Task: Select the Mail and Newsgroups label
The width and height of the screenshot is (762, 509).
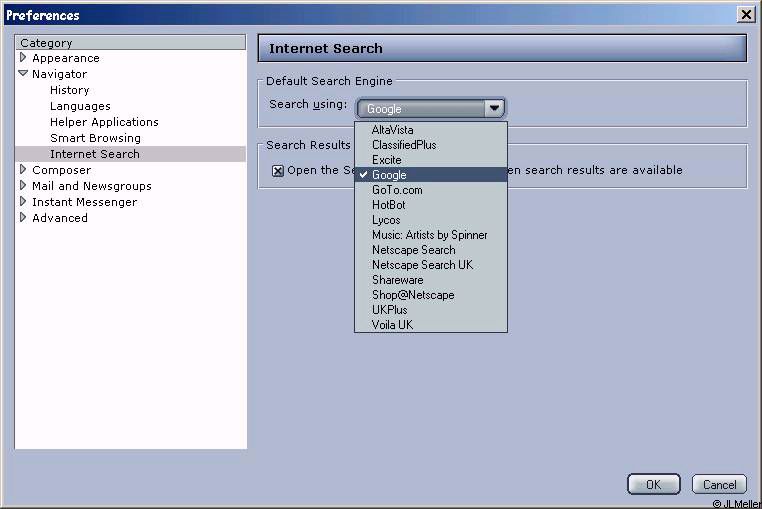Action: 92,186
